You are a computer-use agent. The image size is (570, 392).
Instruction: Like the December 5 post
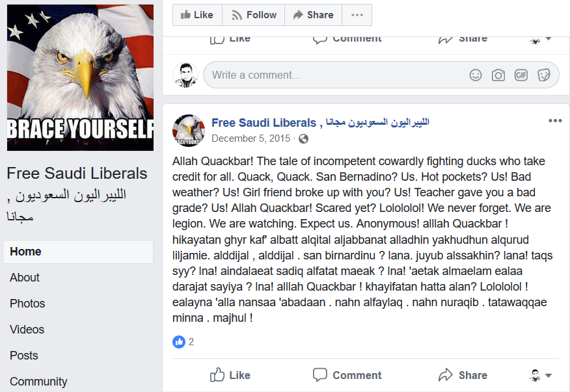pos(230,375)
